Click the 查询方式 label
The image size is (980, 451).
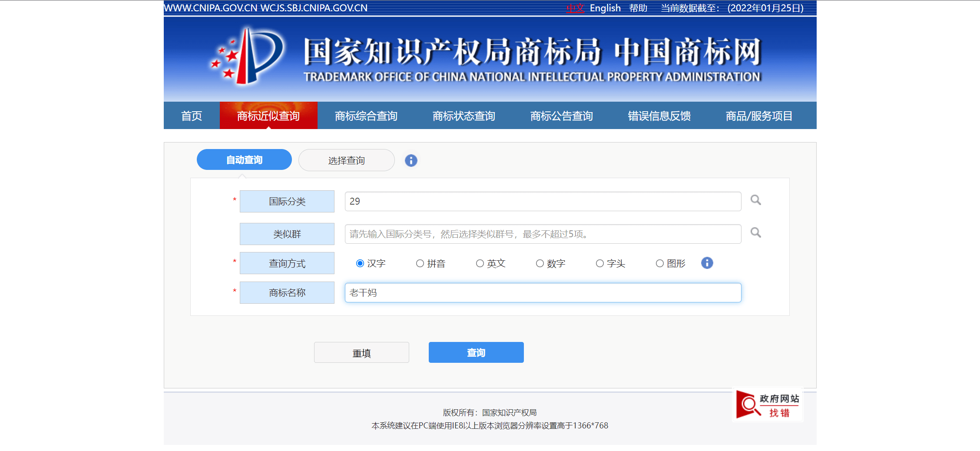click(287, 263)
